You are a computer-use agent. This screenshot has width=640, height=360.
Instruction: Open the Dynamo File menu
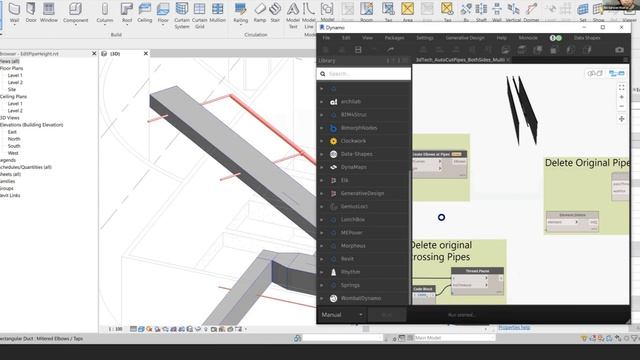tap(326, 38)
